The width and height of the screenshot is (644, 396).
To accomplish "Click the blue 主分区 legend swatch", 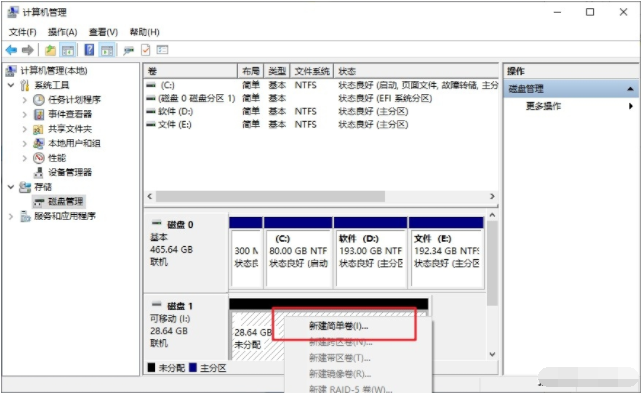I will tap(193, 368).
